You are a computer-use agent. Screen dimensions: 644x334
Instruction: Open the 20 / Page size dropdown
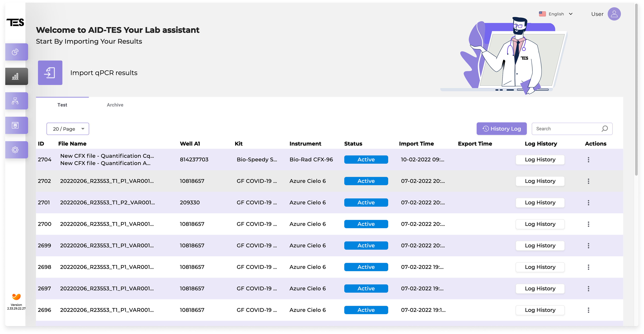68,129
